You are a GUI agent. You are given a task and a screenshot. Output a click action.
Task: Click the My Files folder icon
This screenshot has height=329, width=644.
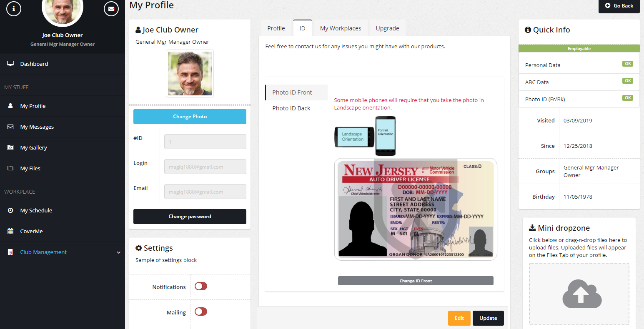[10, 168]
